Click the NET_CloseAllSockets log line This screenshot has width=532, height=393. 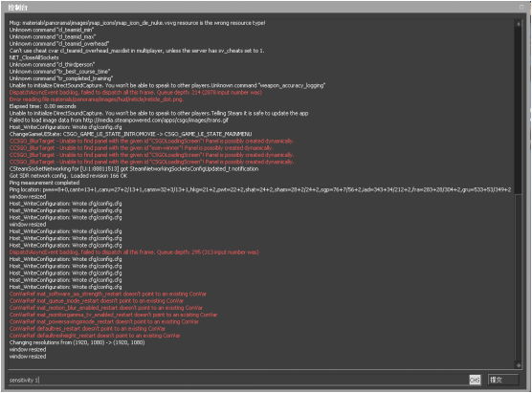click(x=33, y=57)
